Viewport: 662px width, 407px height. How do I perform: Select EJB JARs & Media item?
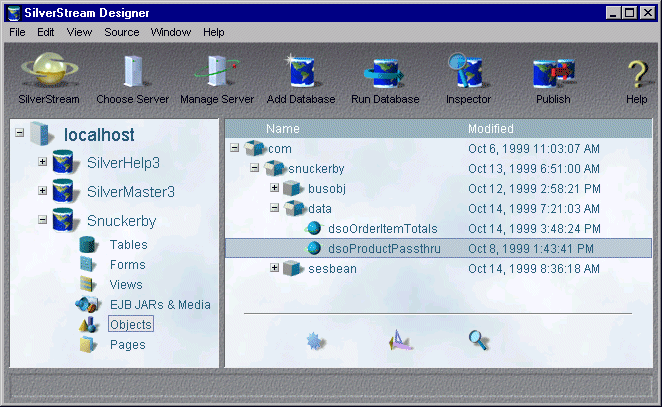click(160, 304)
